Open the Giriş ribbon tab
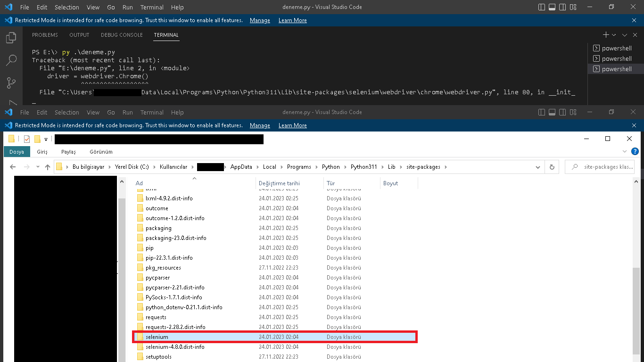This screenshot has height=362, width=644. (x=42, y=152)
